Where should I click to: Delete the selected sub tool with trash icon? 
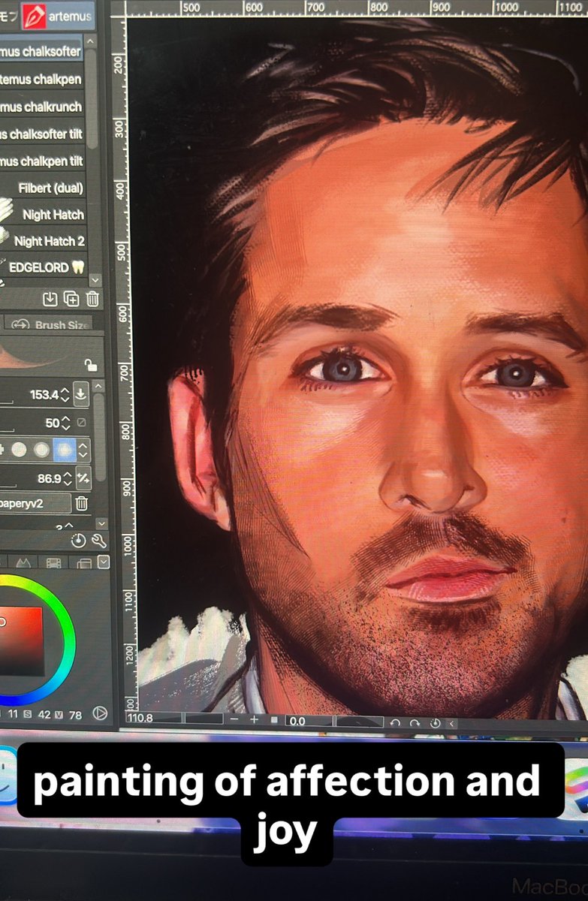tap(92, 299)
